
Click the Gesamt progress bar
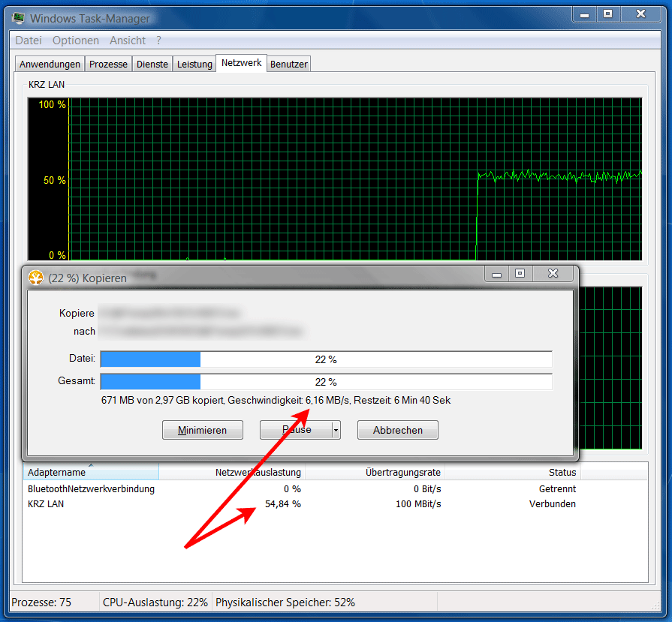[326, 382]
